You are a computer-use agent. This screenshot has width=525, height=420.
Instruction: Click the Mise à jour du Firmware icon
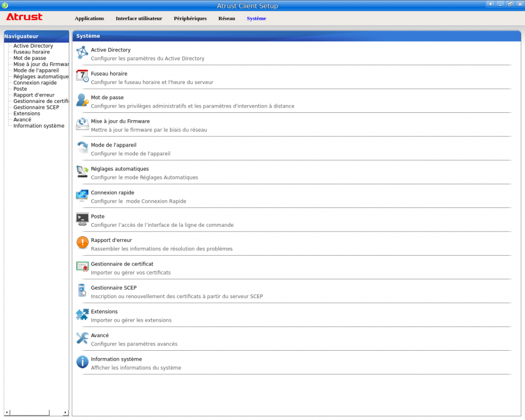(x=82, y=124)
